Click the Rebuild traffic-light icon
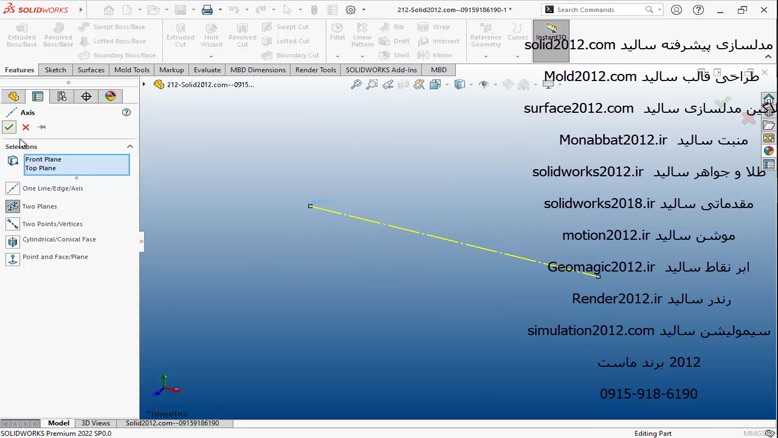This screenshot has height=438, width=778. click(314, 9)
